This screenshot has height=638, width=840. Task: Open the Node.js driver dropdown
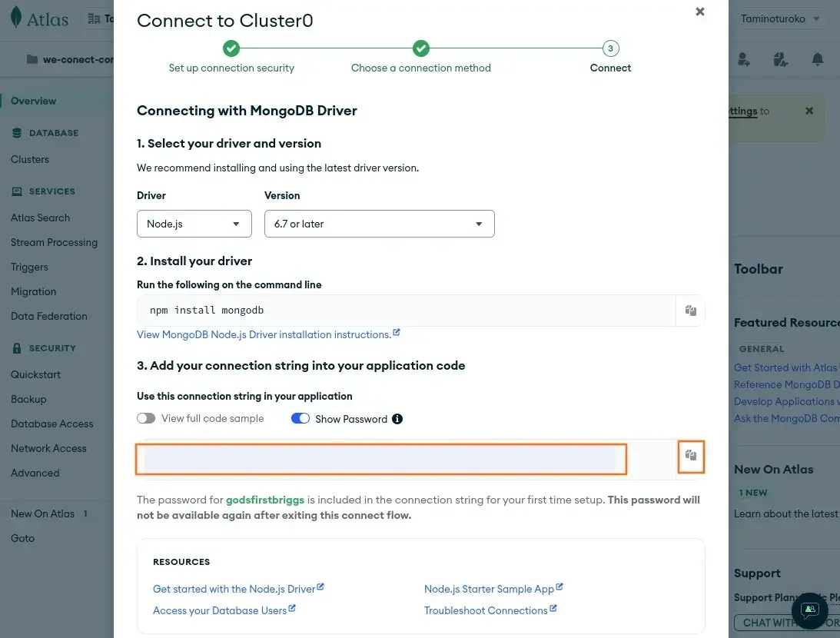pos(194,224)
